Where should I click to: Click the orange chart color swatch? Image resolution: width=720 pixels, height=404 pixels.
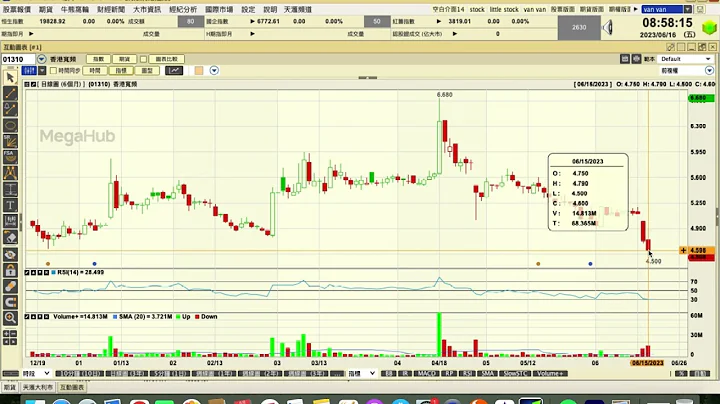[199, 70]
